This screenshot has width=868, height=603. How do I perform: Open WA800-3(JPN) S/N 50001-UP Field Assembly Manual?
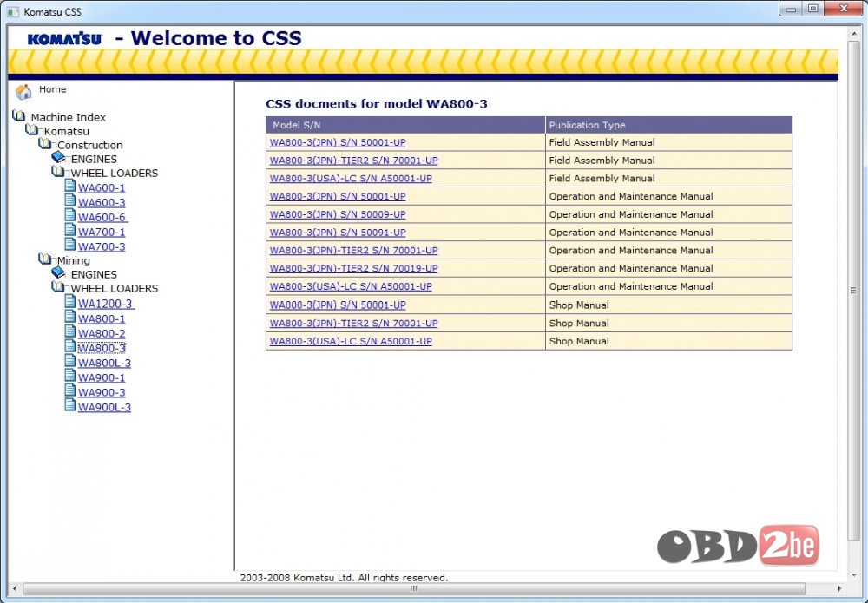coord(338,142)
